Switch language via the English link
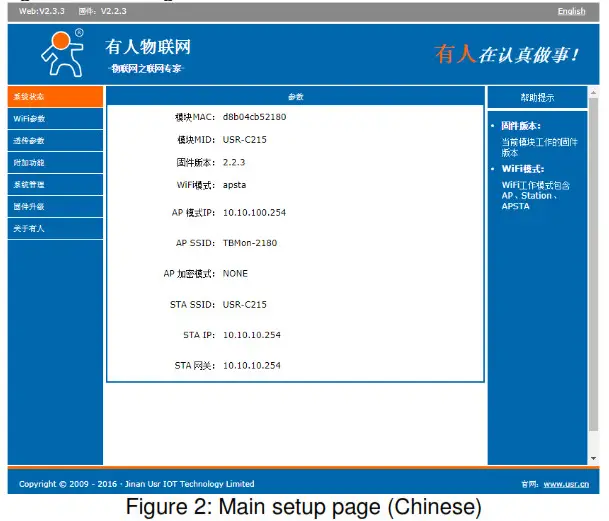 571,11
